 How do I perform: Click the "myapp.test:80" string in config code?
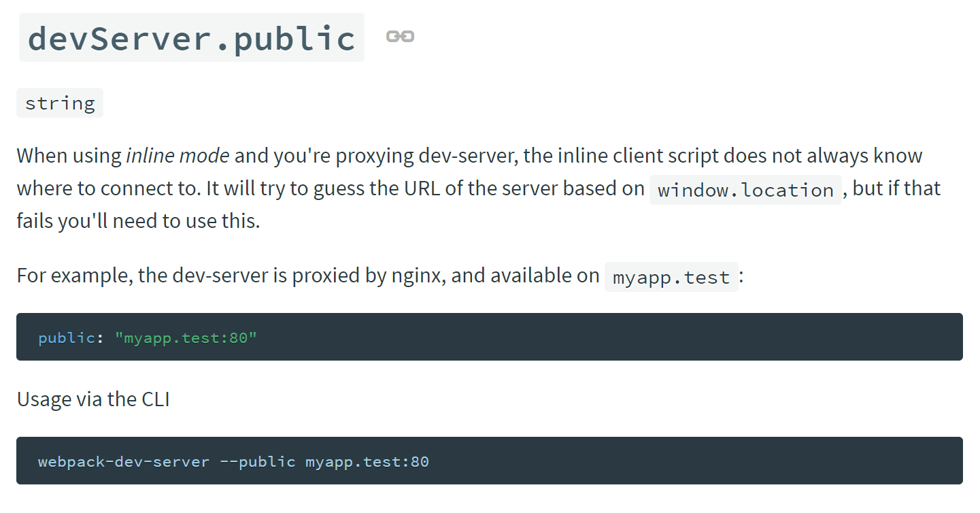click(x=186, y=338)
